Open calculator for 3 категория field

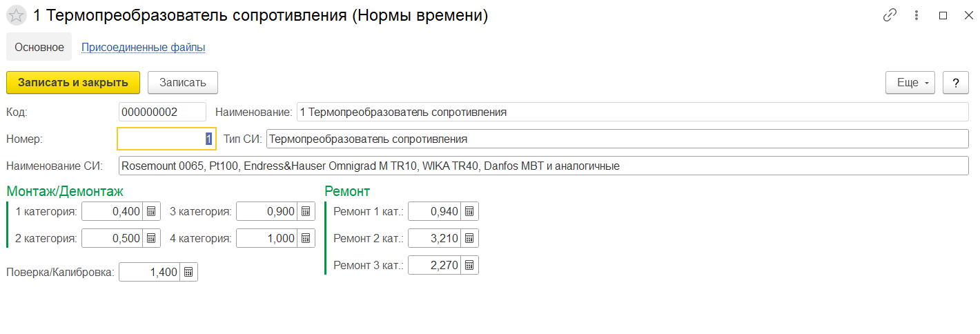tap(306, 211)
